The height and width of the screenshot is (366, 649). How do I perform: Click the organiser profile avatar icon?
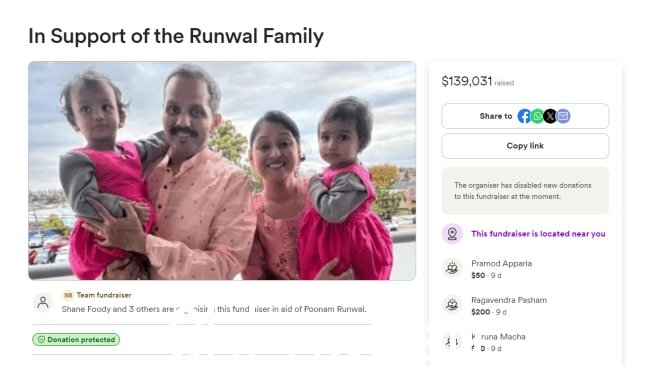click(43, 302)
